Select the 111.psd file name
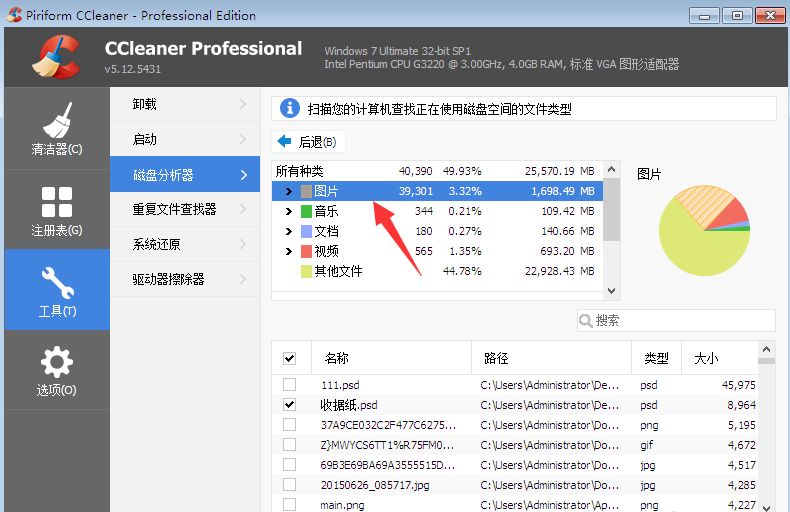Screen dimensions: 790x512 (x=340, y=385)
